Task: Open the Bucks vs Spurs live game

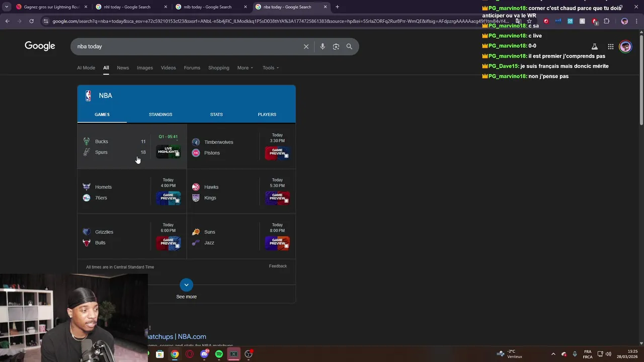Action: point(132,147)
